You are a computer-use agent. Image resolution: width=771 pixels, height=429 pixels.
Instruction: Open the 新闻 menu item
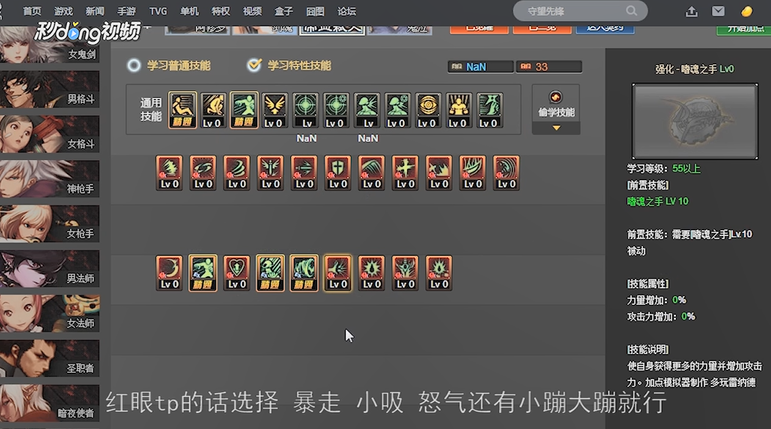pyautogui.click(x=95, y=11)
